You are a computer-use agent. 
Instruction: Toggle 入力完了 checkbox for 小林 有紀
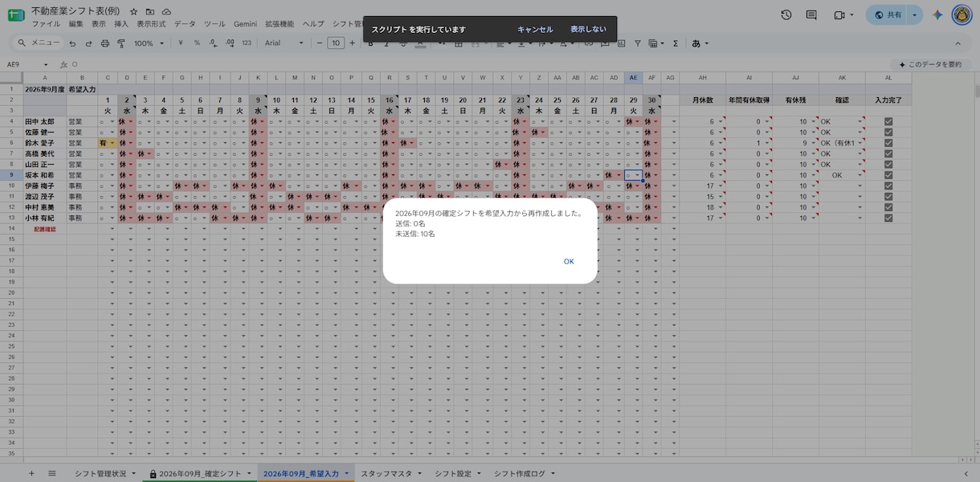[888, 218]
